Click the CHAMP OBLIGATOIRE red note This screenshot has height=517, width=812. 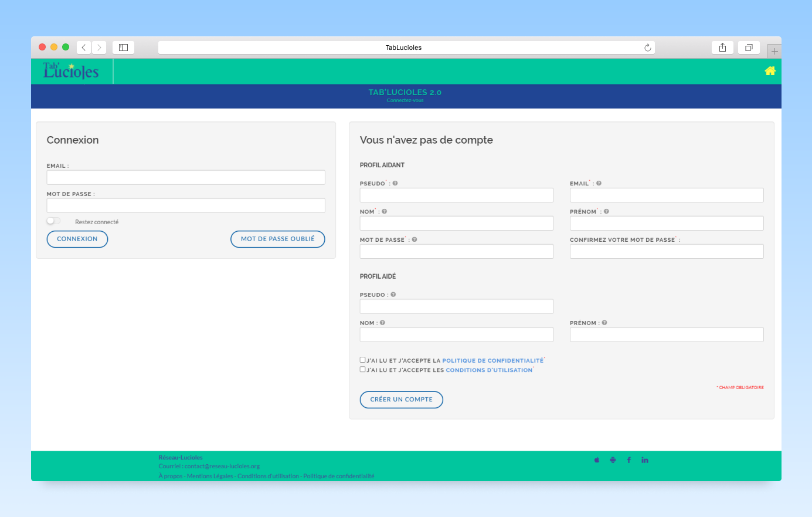coord(740,387)
